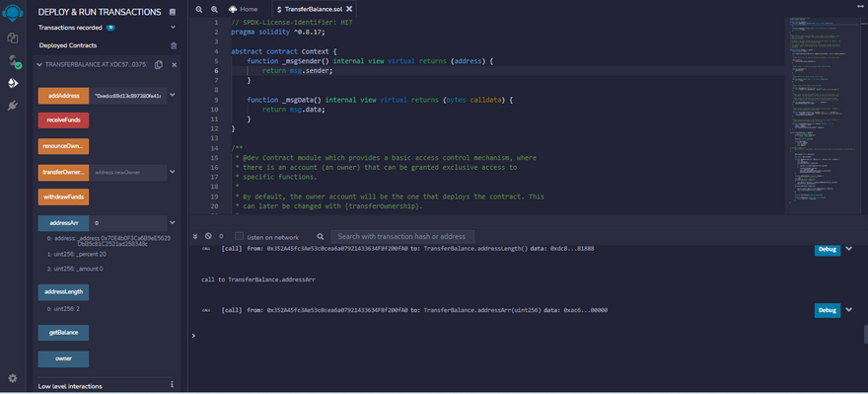
Task: Click '_address 0x70E4b0F3...' result text
Action: [x=109, y=241]
